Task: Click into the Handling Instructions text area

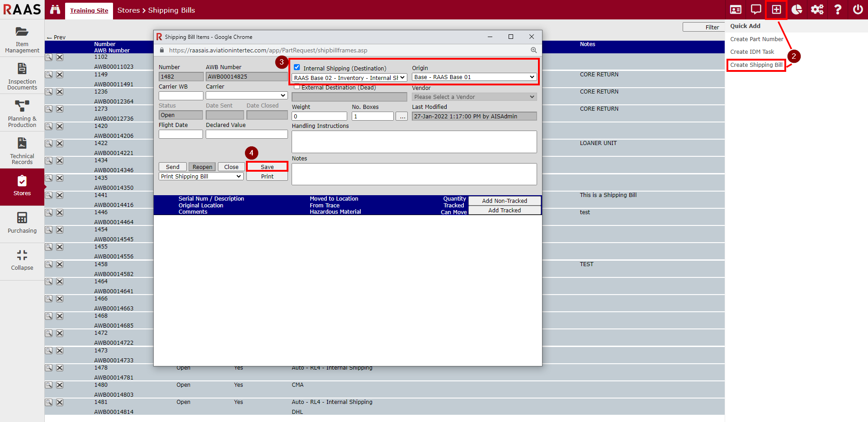Action: [x=414, y=142]
